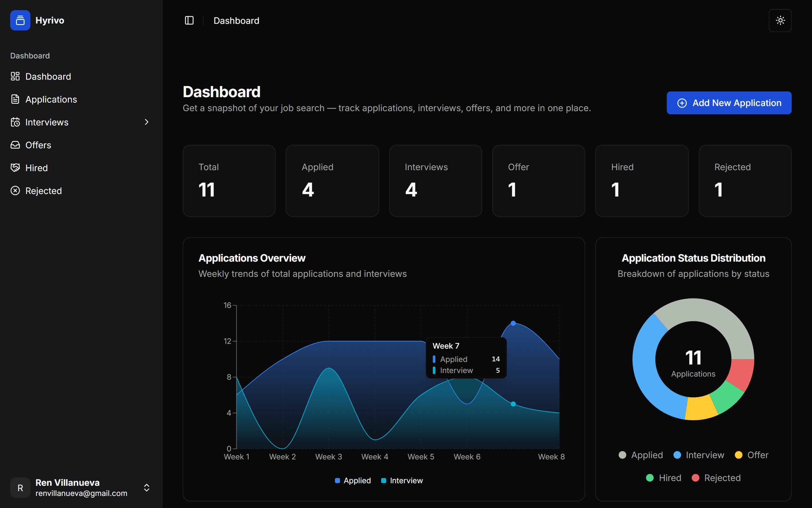Image resolution: width=812 pixels, height=508 pixels.
Task: Click the Week 8 axis label
Action: [551, 457]
